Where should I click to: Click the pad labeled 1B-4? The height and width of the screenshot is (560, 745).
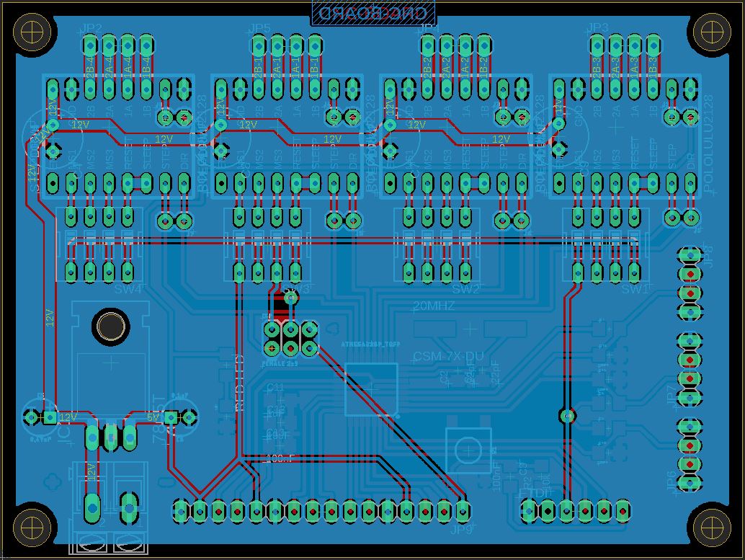click(x=146, y=46)
